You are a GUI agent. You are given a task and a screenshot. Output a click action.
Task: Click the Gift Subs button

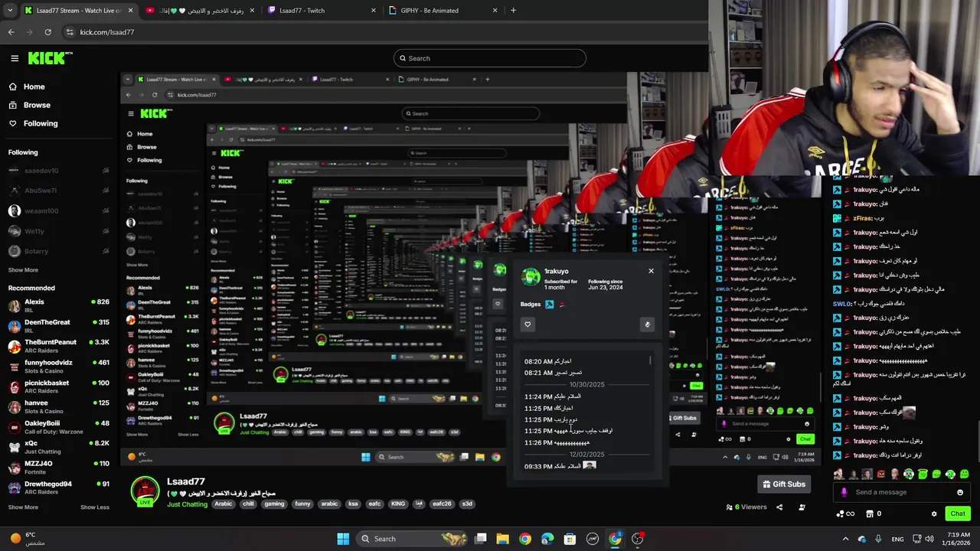[783, 484]
